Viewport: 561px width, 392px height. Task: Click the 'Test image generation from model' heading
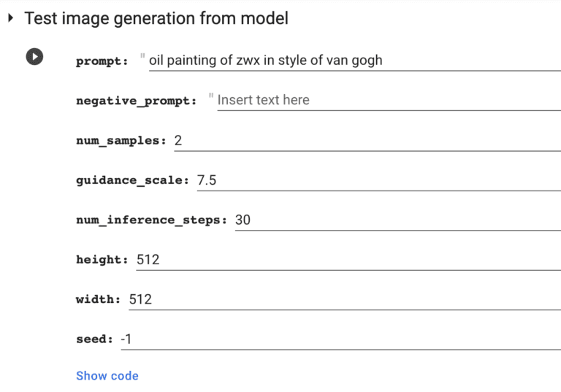click(156, 18)
